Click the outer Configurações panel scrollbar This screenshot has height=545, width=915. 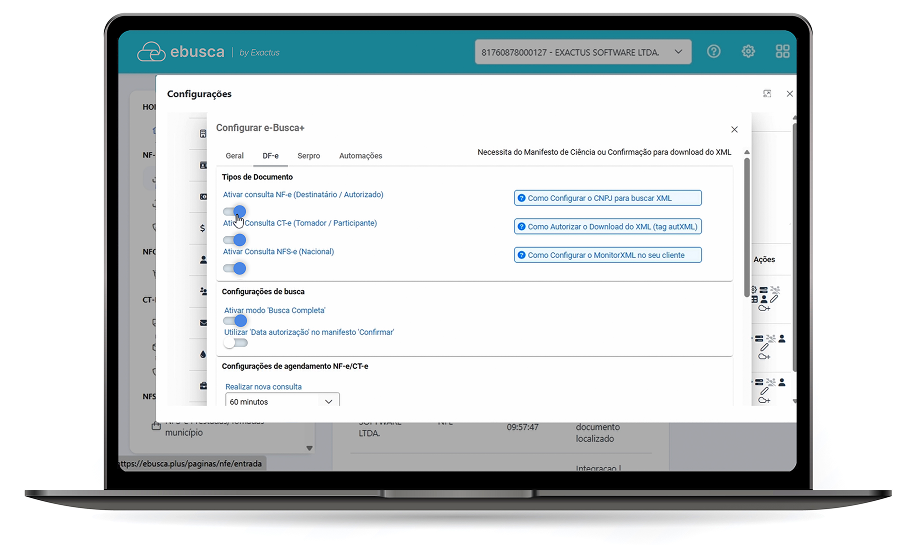[x=794, y=245]
